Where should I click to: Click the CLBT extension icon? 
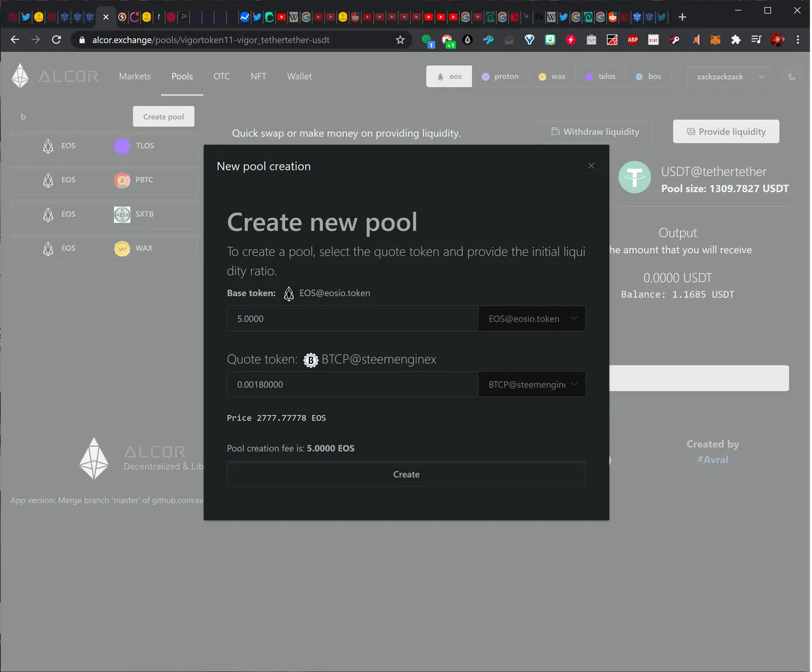[x=653, y=40]
